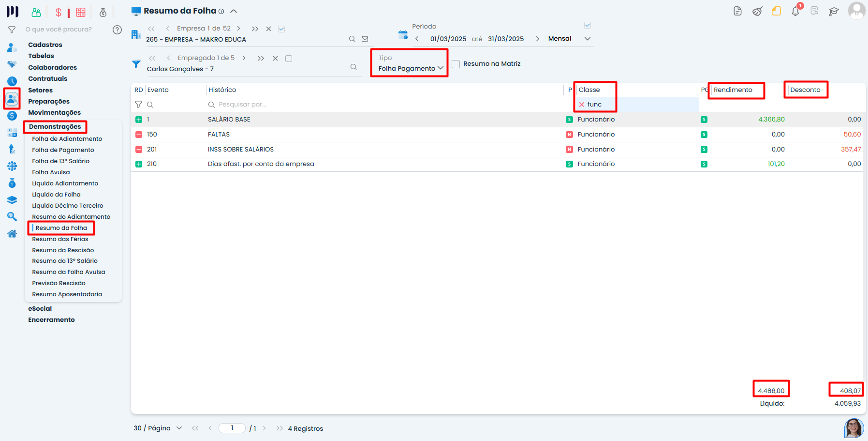The image size is (868, 441).
Task: Enable the Resumo na Matriz checkbox
Action: tap(456, 64)
